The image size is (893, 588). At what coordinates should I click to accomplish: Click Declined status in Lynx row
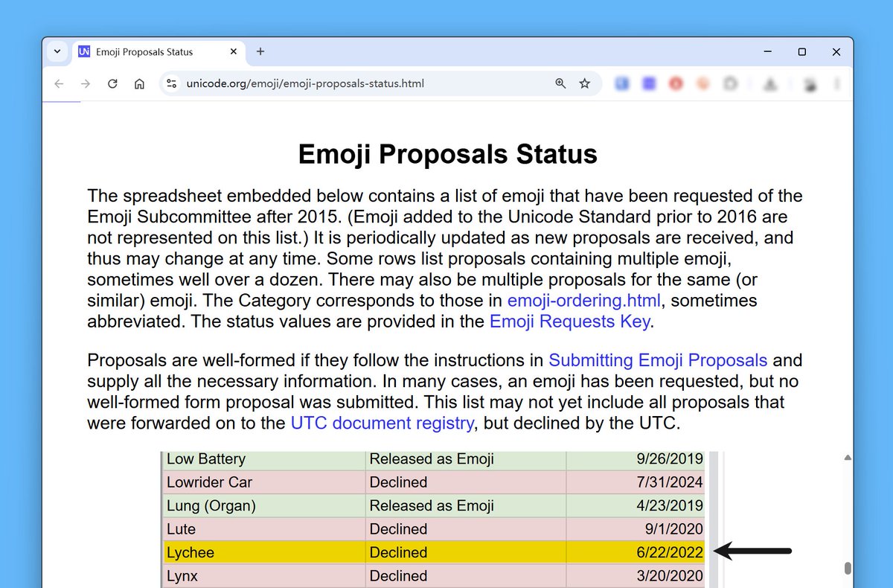pyautogui.click(x=466, y=576)
